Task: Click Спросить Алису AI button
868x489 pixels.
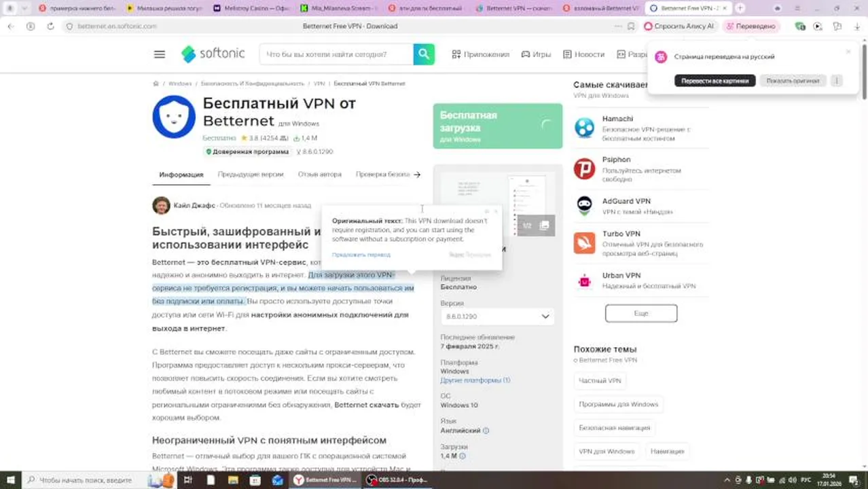Action: pos(680,26)
